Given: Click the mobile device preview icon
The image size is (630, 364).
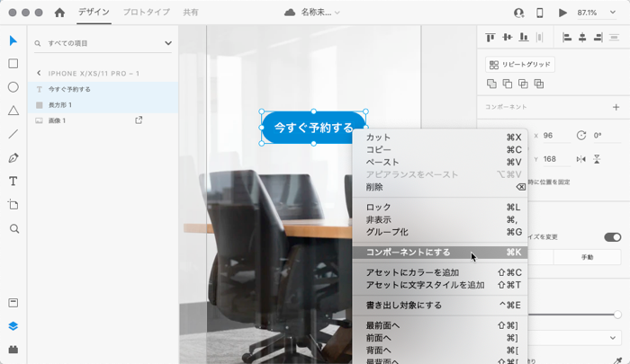Looking at the screenshot, I should coord(540,13).
